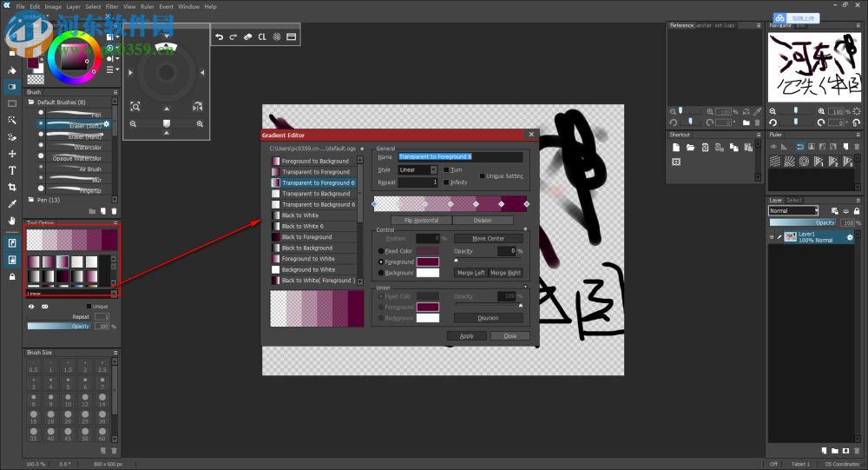This screenshot has width=868, height=470.
Task: Toggle the Infinity checkbox
Action: (446, 182)
